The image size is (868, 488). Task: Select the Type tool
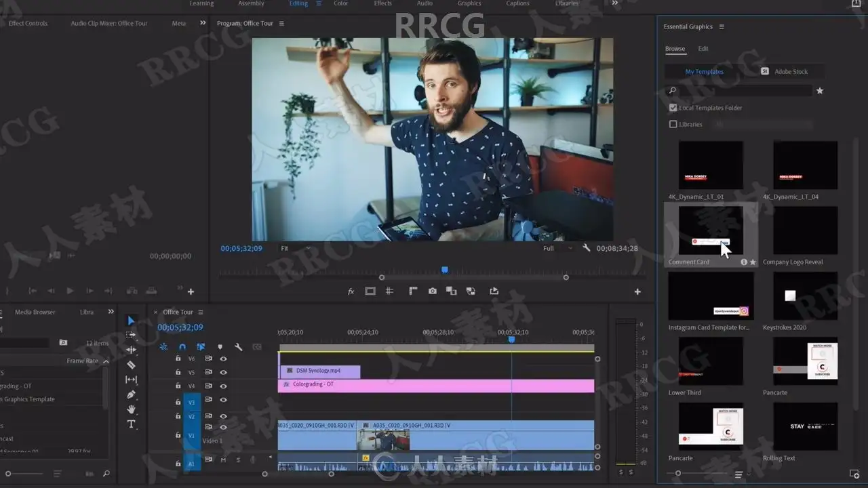(x=131, y=424)
